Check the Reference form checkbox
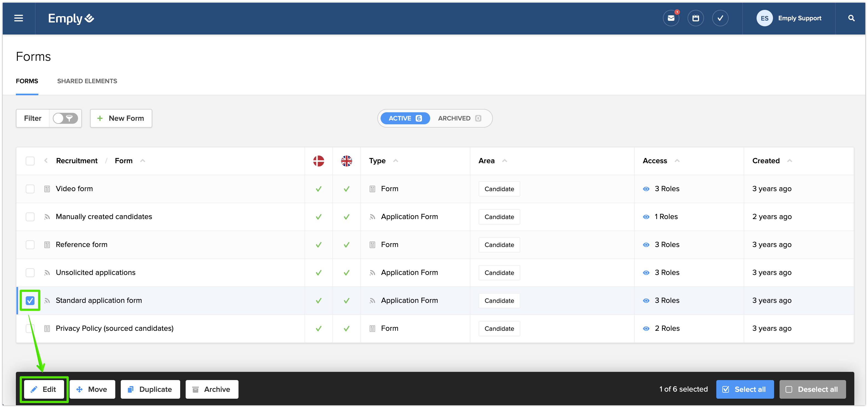 (x=30, y=245)
